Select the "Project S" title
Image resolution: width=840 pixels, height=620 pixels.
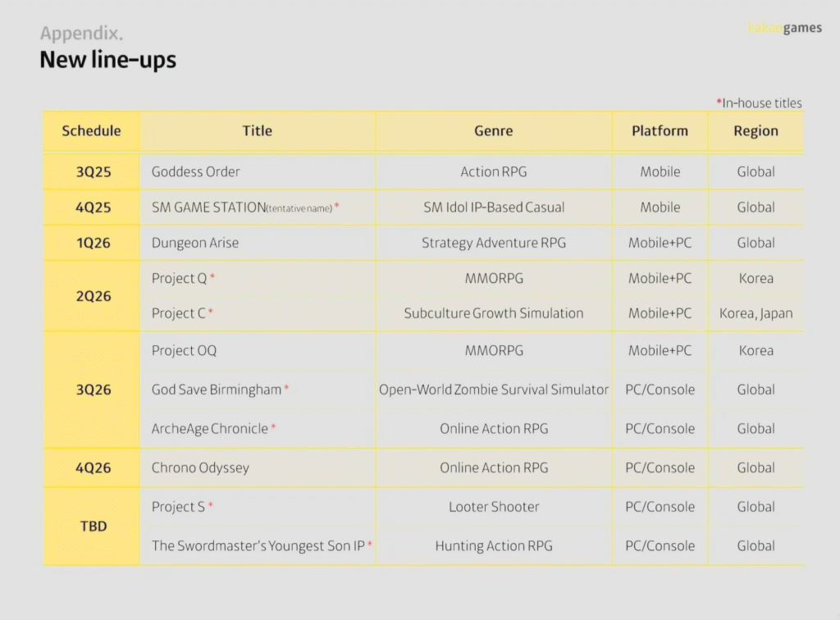178,507
